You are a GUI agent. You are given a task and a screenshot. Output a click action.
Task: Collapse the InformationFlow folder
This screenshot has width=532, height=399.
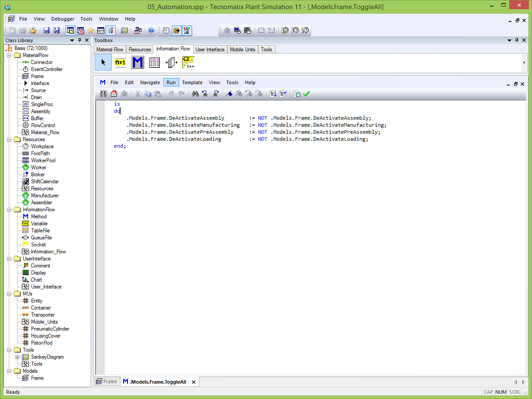9,210
